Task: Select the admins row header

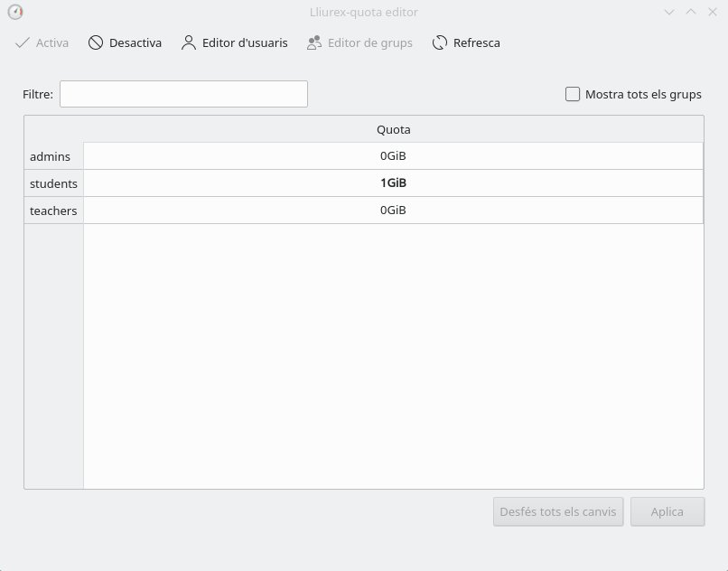Action: [x=53, y=156]
